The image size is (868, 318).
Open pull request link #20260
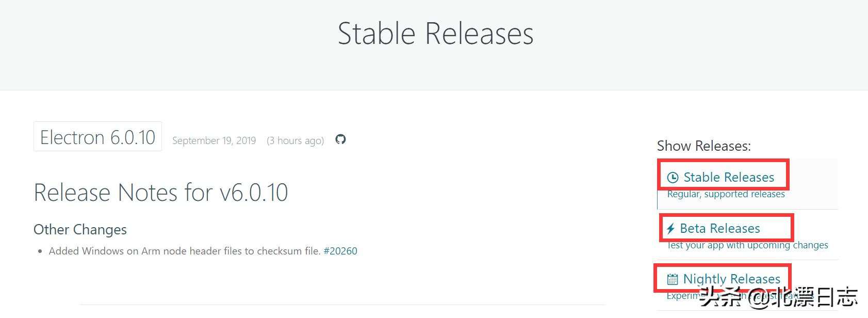click(x=340, y=251)
